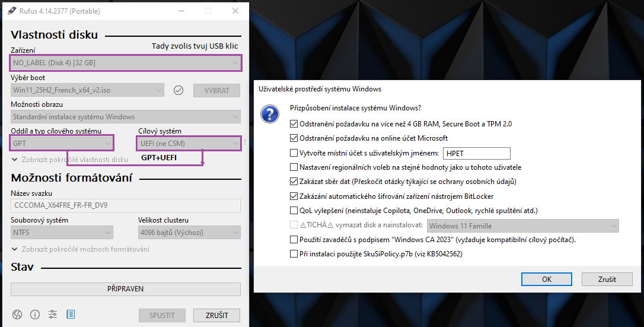Enable SkuSiPolicy.p7b usage checkbox
Viewport: 644px width, 327px height.
[294, 254]
